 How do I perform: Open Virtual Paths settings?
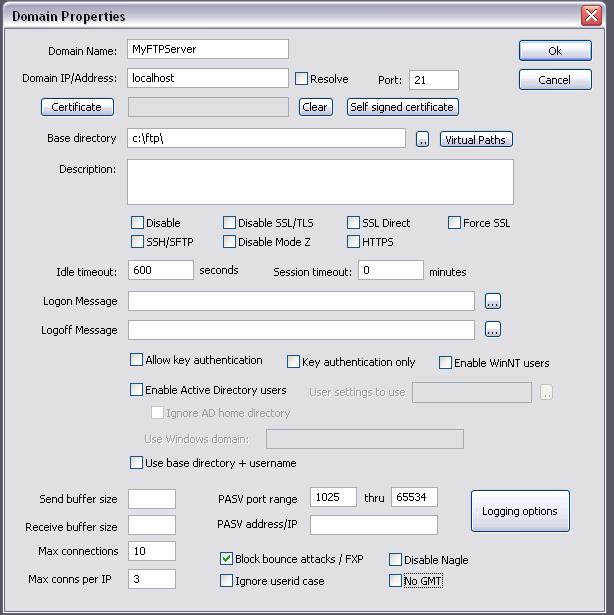click(476, 140)
